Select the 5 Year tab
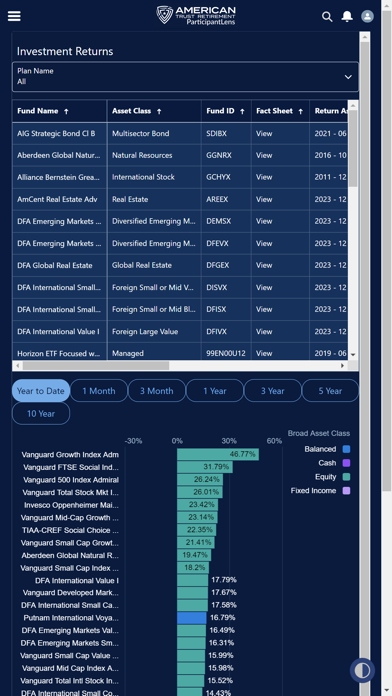392x696 pixels. click(x=330, y=391)
